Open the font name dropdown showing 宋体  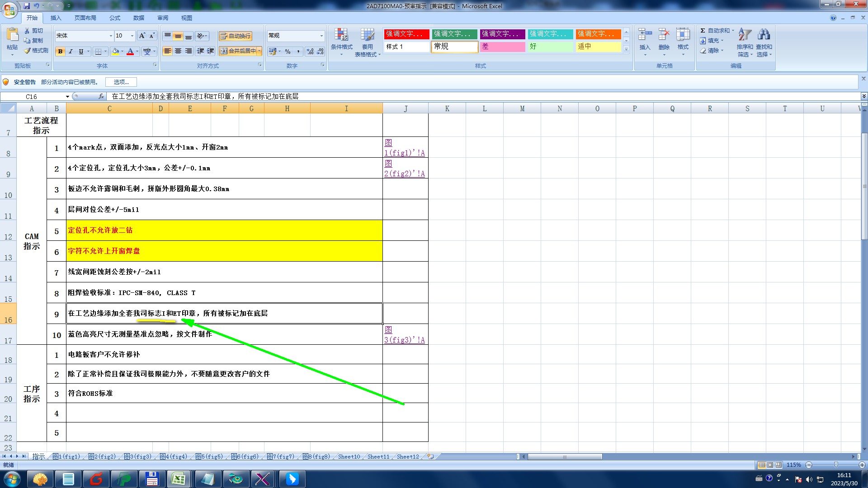tap(111, 36)
